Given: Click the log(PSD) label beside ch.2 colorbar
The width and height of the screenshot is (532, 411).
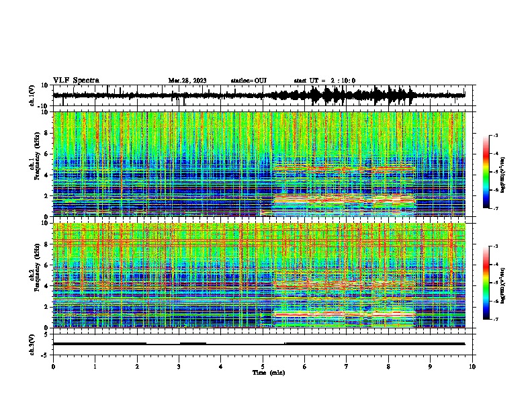Looking at the screenshot, I should pyautogui.click(x=503, y=286).
